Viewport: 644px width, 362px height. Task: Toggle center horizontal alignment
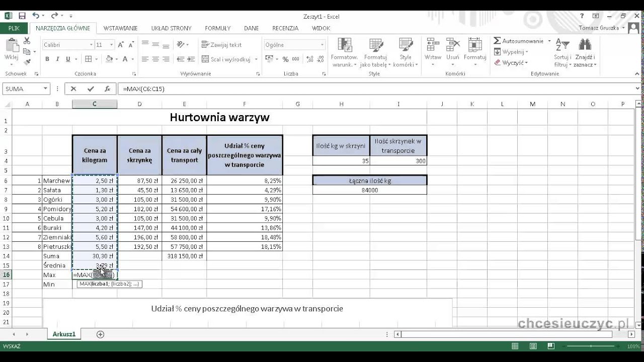[155, 59]
